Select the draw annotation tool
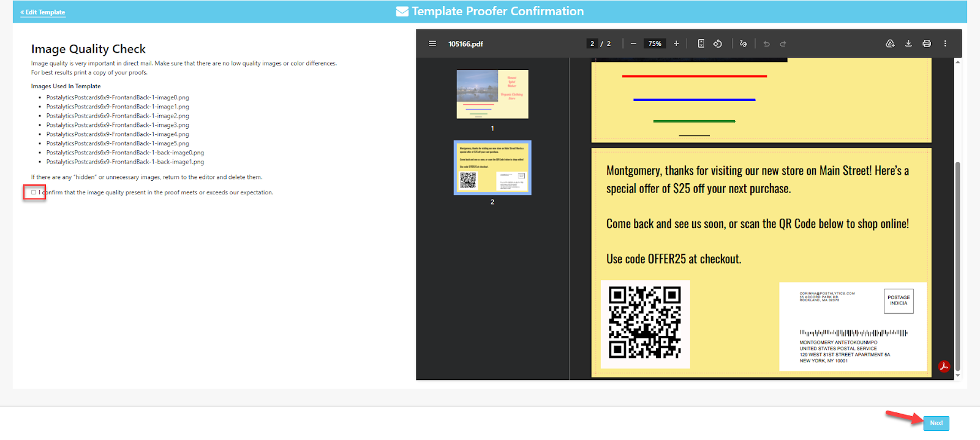The height and width of the screenshot is (440, 980). (744, 44)
